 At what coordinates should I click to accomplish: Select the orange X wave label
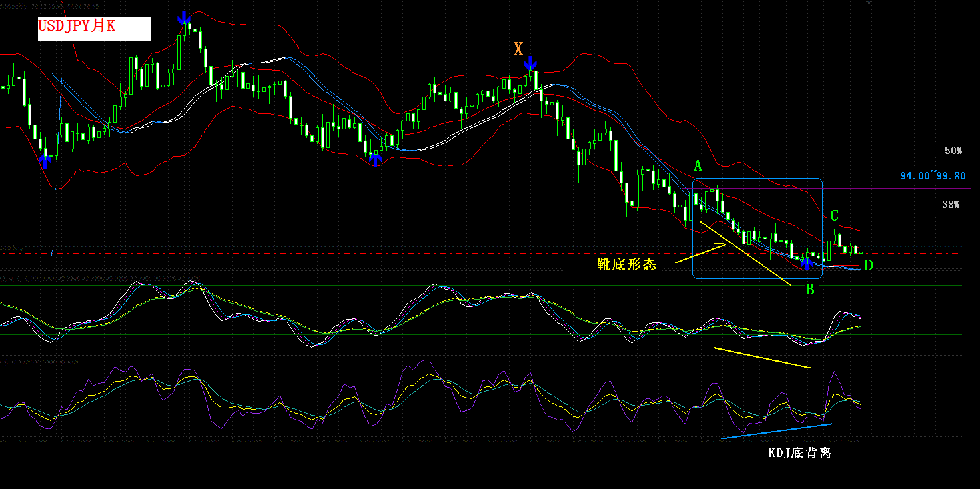[x=518, y=48]
